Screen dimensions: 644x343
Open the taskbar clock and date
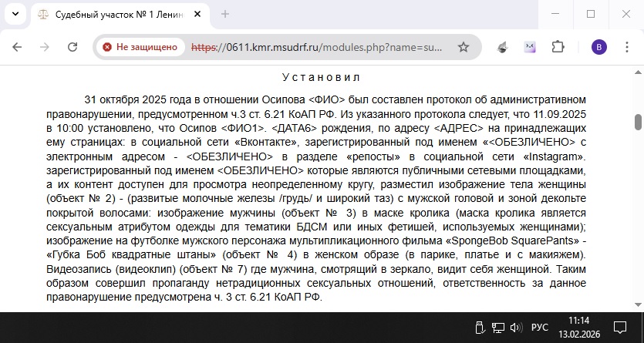click(578, 328)
